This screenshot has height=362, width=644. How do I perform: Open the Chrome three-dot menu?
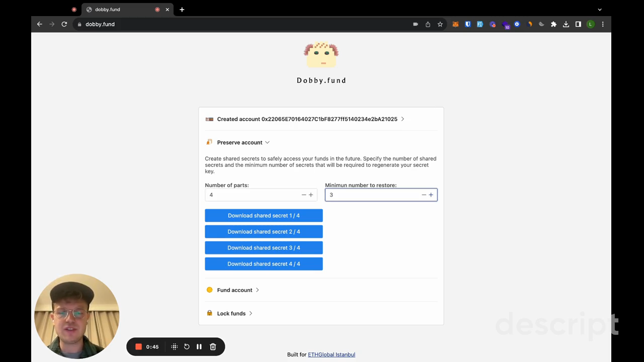point(603,24)
